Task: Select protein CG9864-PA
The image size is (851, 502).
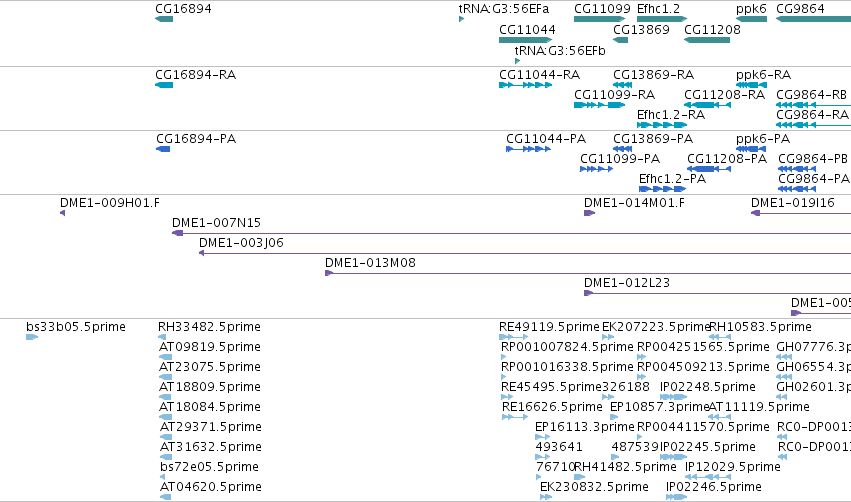Action: coord(814,179)
